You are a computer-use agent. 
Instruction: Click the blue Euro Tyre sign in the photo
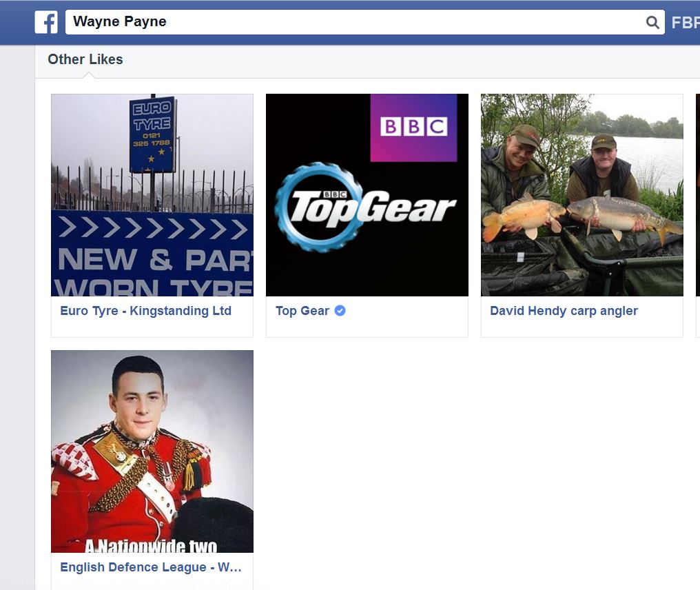(152, 134)
